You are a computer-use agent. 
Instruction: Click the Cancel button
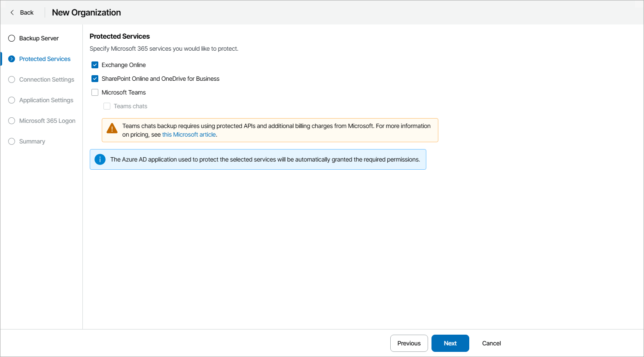click(491, 343)
